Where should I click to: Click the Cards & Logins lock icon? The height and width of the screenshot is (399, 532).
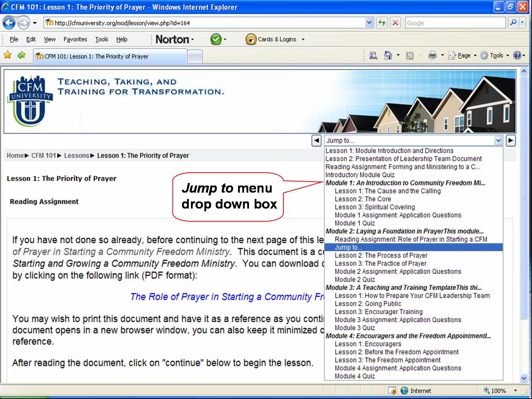pos(250,39)
